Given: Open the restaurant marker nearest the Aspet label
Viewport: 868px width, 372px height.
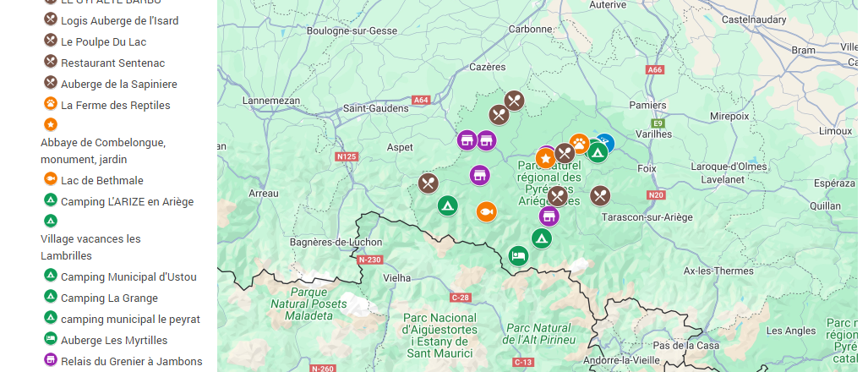Looking at the screenshot, I should tap(428, 183).
